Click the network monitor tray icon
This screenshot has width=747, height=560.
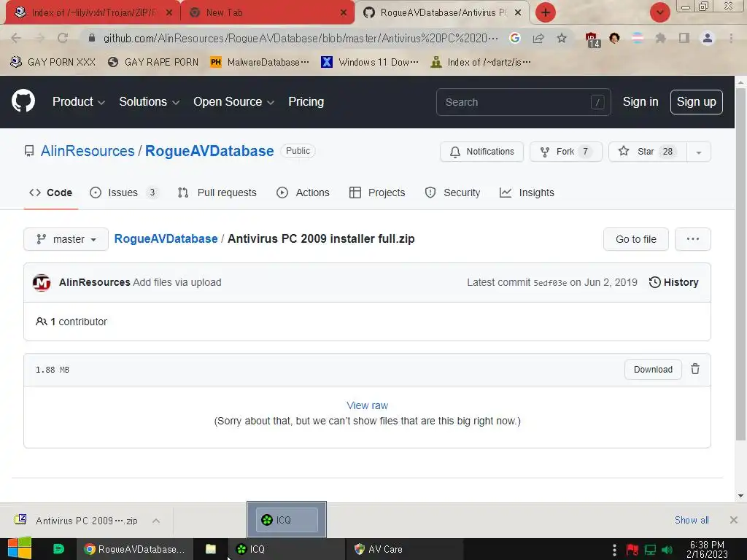650,550
